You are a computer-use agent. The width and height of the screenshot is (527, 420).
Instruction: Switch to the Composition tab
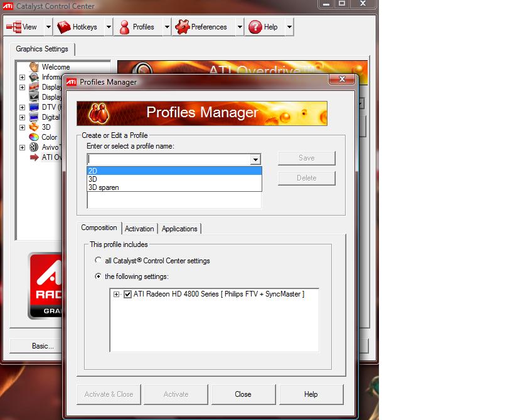(99, 228)
